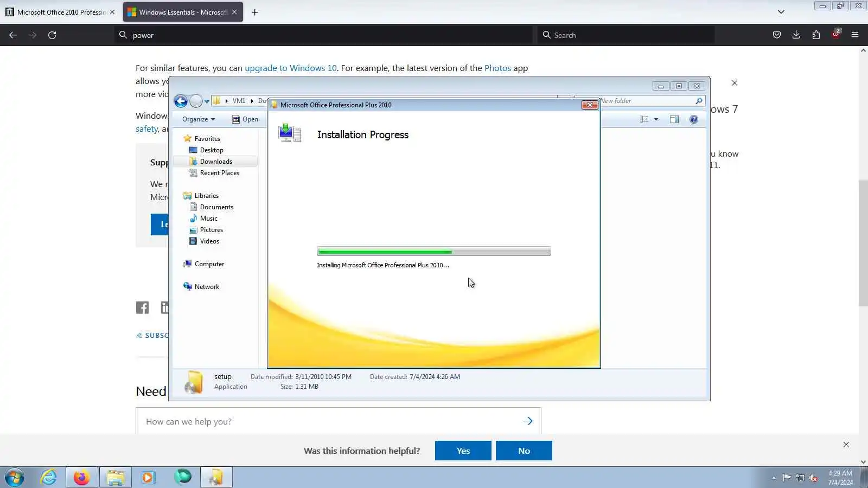Screen dimensions: 868x488
Task: Show hidden system tray icons
Action: tap(774, 478)
